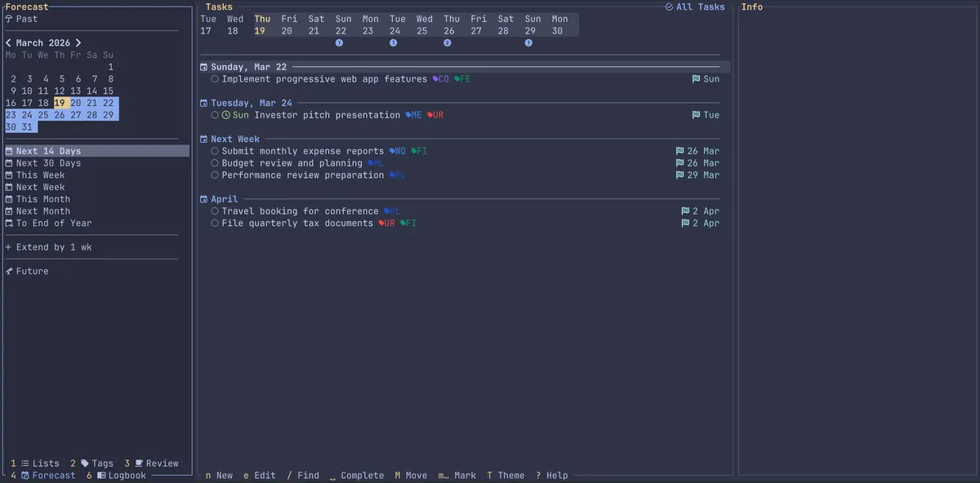
Task: Click Extend by 1 wk
Action: pyautogui.click(x=48, y=247)
